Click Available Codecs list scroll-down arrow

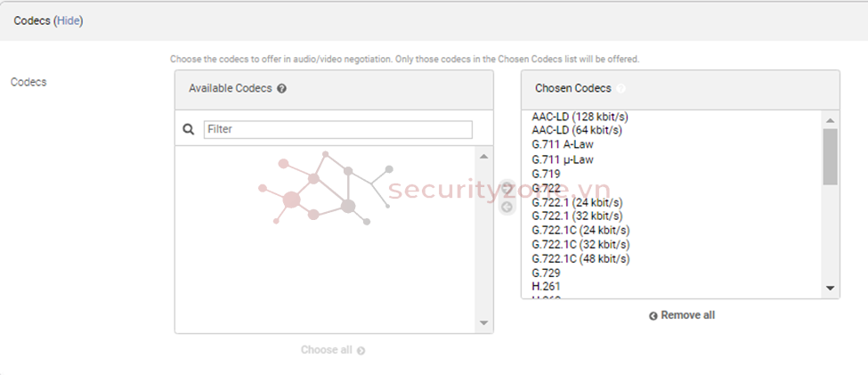click(484, 322)
